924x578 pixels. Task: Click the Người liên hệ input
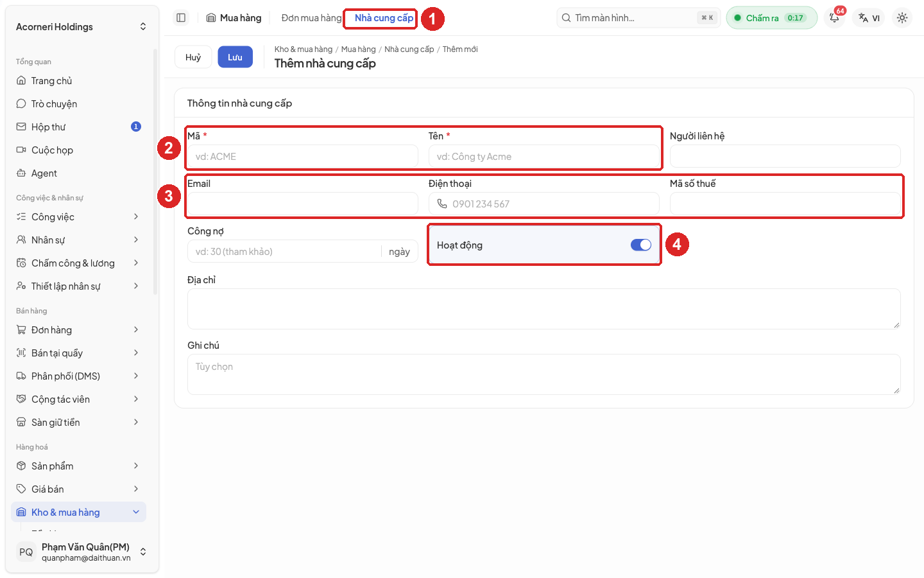pyautogui.click(x=785, y=157)
